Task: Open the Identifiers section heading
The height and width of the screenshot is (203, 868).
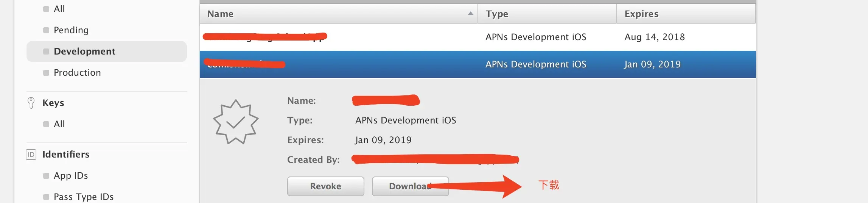Action: tap(66, 155)
